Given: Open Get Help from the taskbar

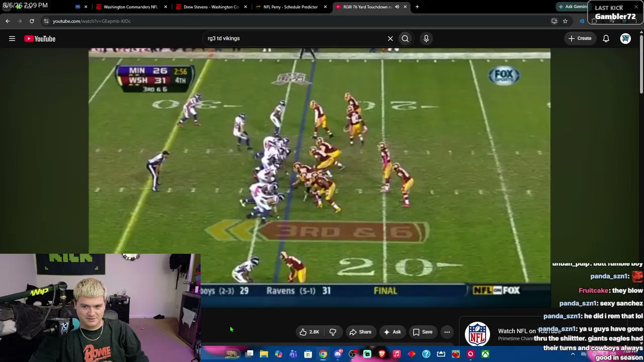Looking at the screenshot, I should tap(426, 354).
